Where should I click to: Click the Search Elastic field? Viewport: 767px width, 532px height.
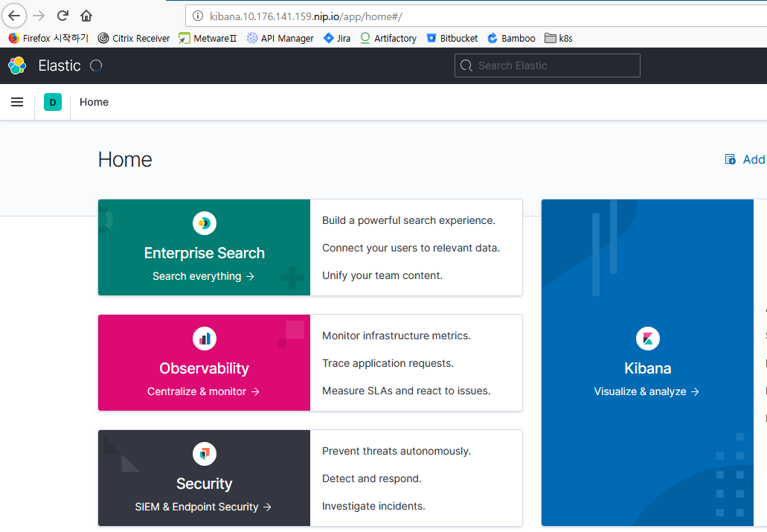[x=548, y=65]
